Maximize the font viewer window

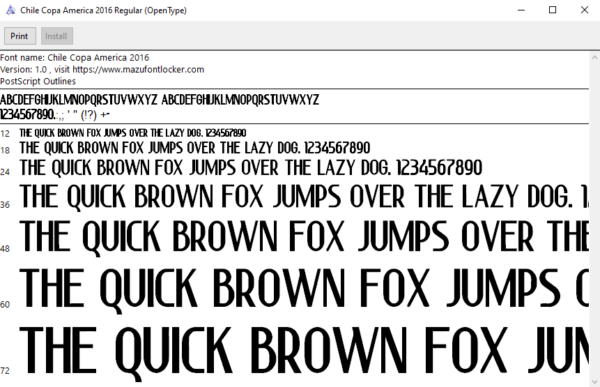click(553, 10)
